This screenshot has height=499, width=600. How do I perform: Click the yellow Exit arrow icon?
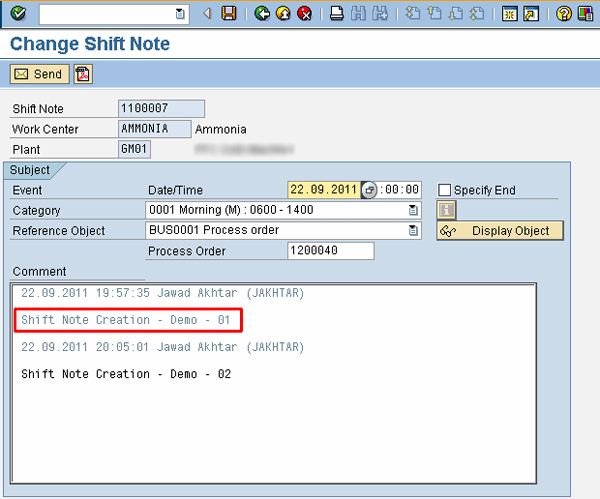coord(283,13)
